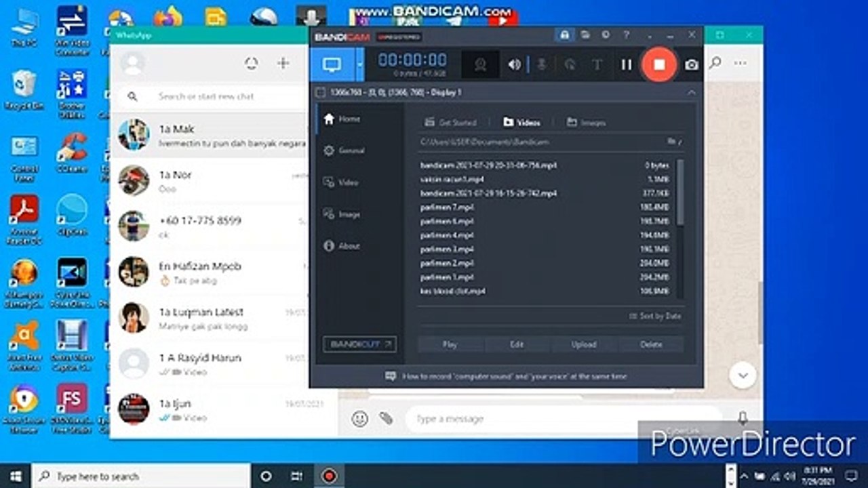Attach a file with WhatsApp paperclip icon
This screenshot has width=868, height=488.
[x=387, y=419]
